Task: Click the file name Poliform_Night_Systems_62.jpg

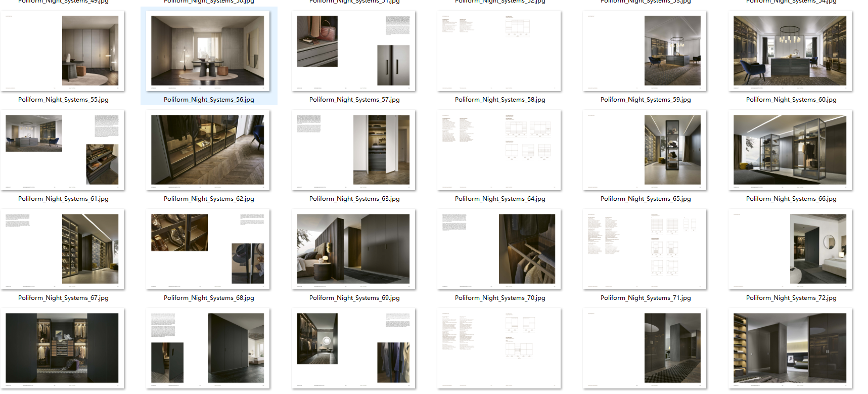Action: click(209, 199)
